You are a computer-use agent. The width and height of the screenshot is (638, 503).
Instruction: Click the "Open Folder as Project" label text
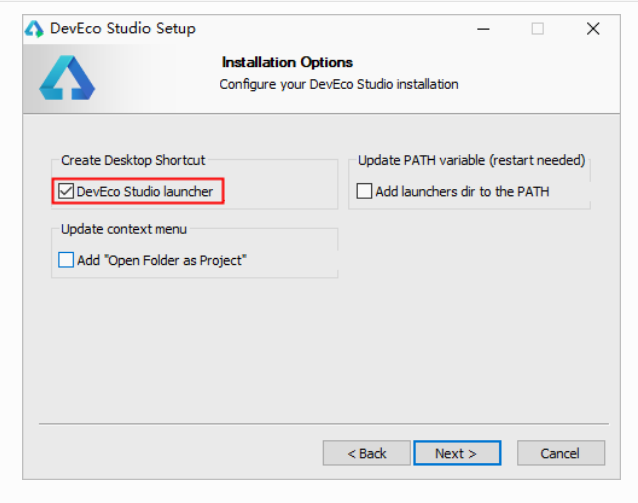pyautogui.click(x=162, y=260)
